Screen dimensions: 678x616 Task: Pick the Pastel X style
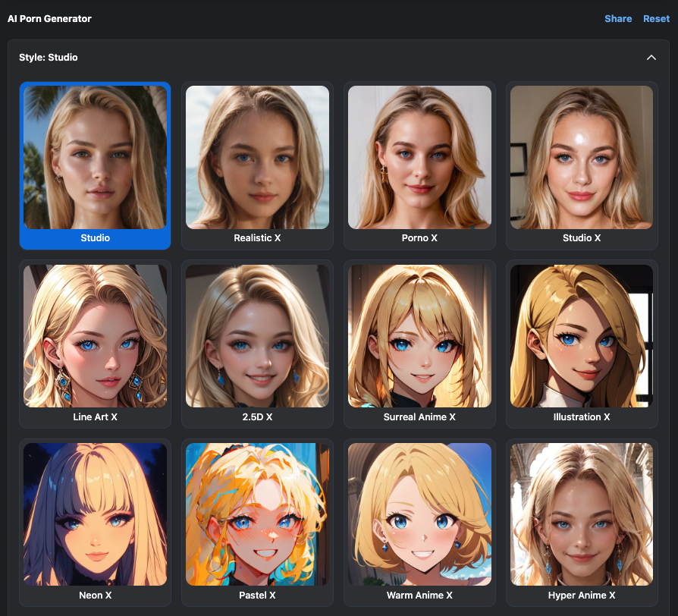(x=257, y=523)
